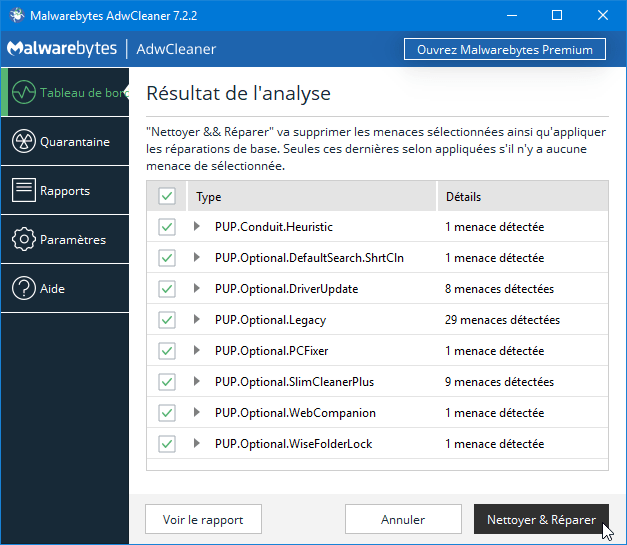
Task: Uncheck PUP.Optional.WiseFolderLock checkbox
Action: pyautogui.click(x=167, y=443)
